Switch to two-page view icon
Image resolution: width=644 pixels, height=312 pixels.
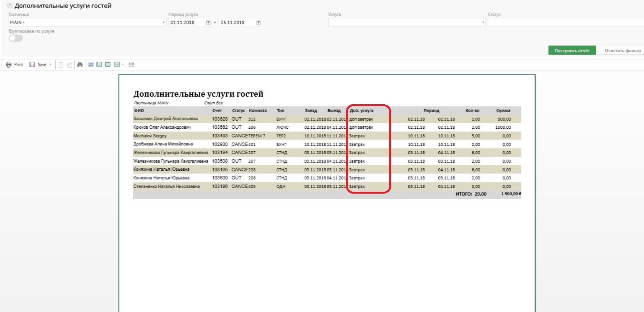point(108,65)
